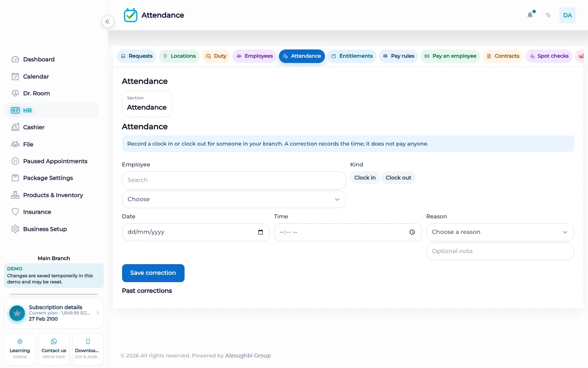Click the partially visible last tab chart icon
The image size is (588, 368).
coord(581,56)
